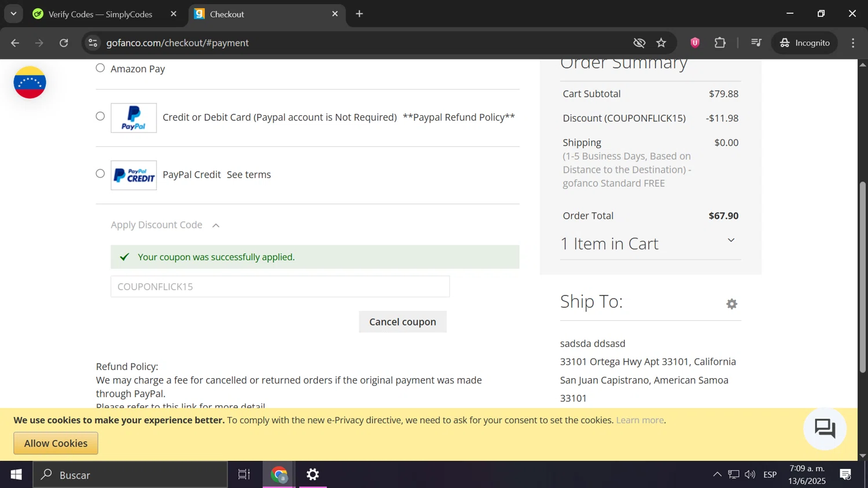Open the tab search dropdown arrow

(x=13, y=14)
